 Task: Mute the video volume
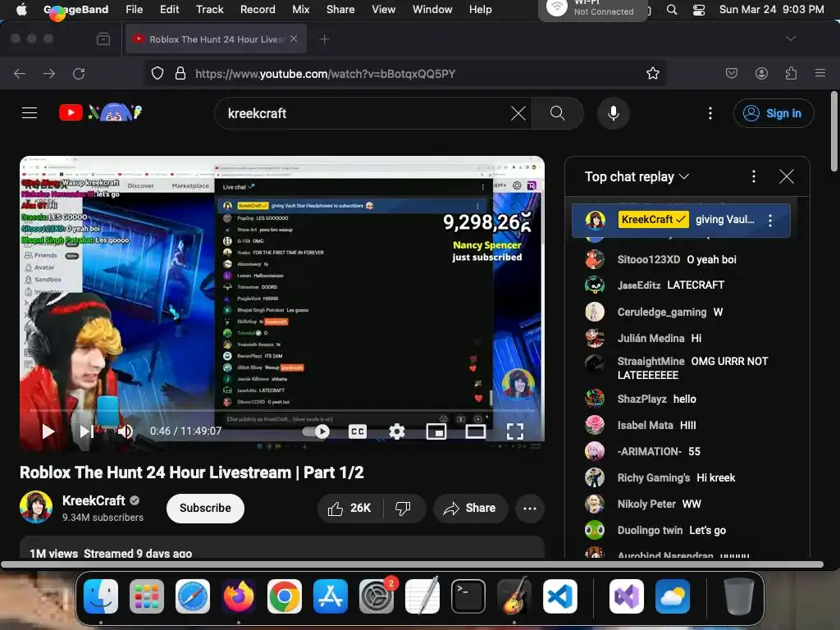pos(126,431)
